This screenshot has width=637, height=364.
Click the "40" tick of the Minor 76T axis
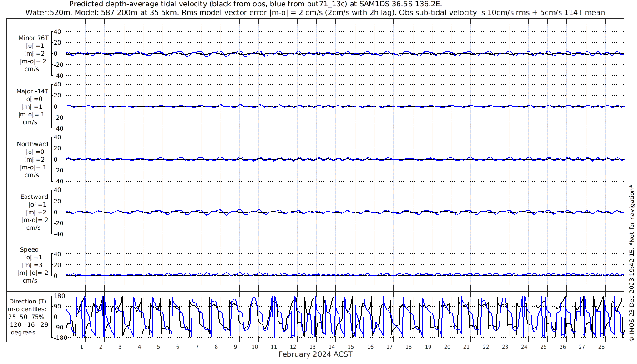[58, 31]
